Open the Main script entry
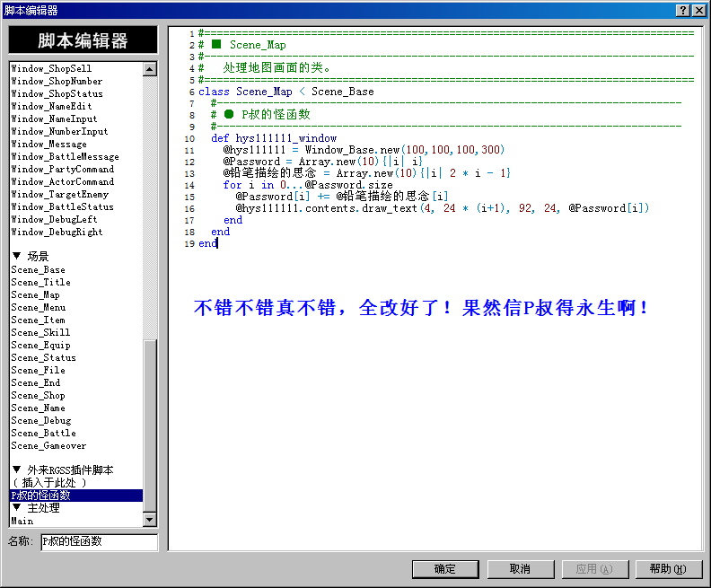Image resolution: width=711 pixels, height=588 pixels. 22,521
